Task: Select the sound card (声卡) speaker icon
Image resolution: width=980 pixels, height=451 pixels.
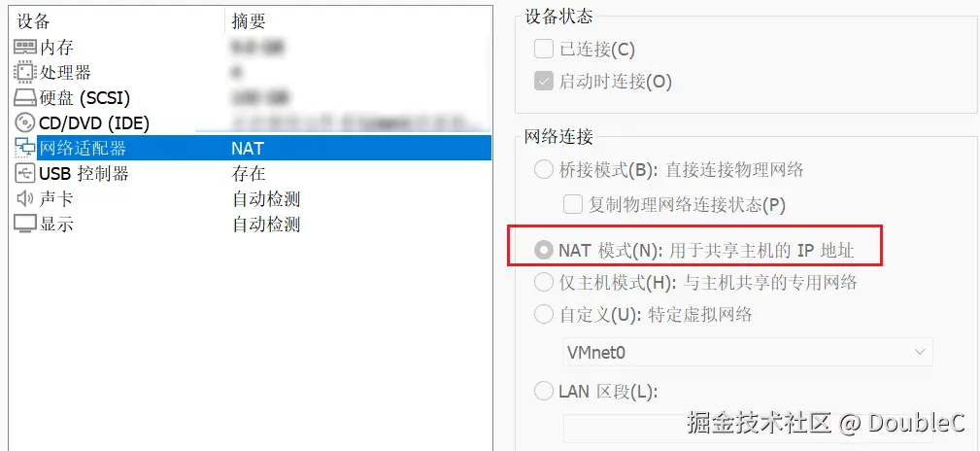Action: pyautogui.click(x=25, y=199)
